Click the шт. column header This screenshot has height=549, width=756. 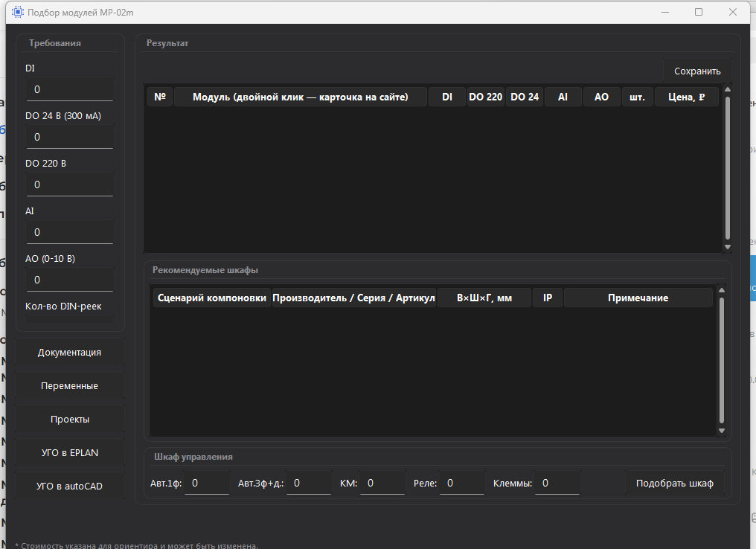click(637, 97)
